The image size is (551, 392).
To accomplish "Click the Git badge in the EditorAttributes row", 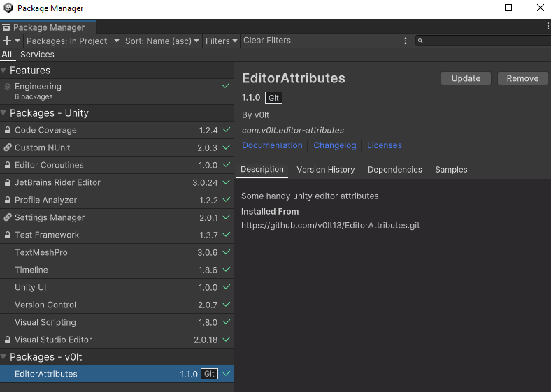I will (210, 374).
